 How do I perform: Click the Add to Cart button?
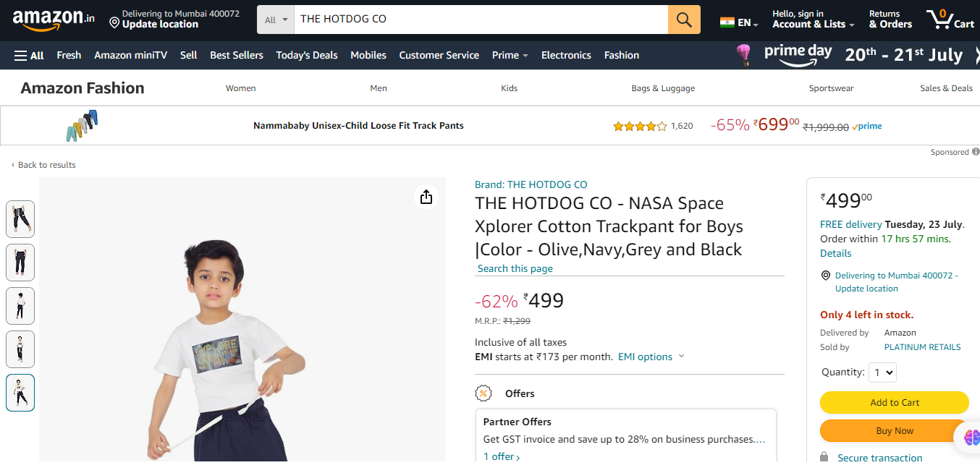pos(894,403)
